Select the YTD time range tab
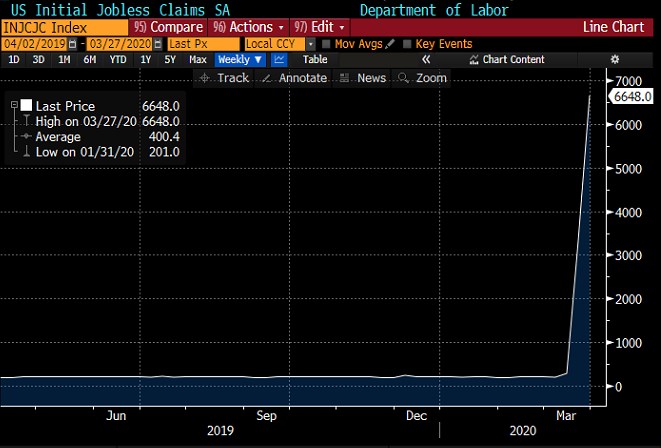The width and height of the screenshot is (661, 448). point(118,60)
